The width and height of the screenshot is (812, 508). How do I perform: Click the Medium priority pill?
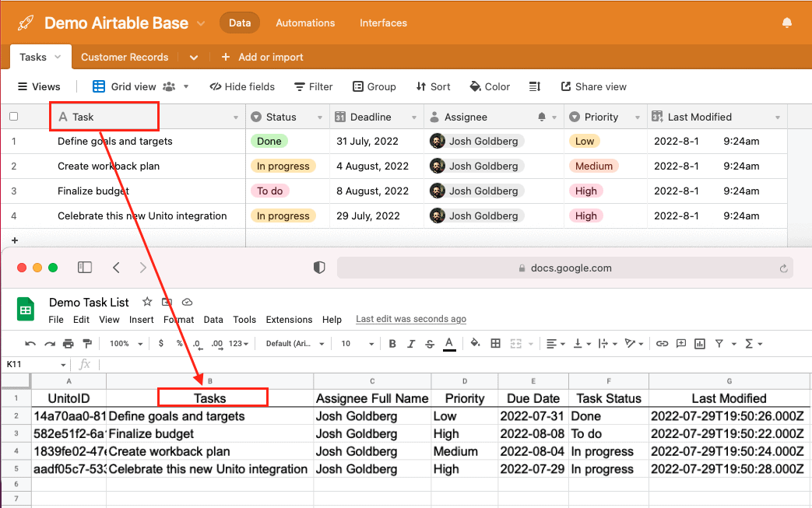(593, 166)
